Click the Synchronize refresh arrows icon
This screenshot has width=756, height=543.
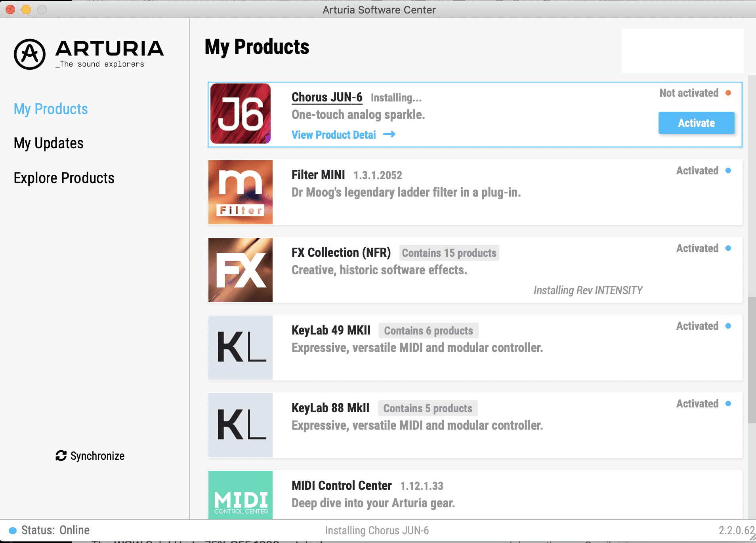click(61, 456)
